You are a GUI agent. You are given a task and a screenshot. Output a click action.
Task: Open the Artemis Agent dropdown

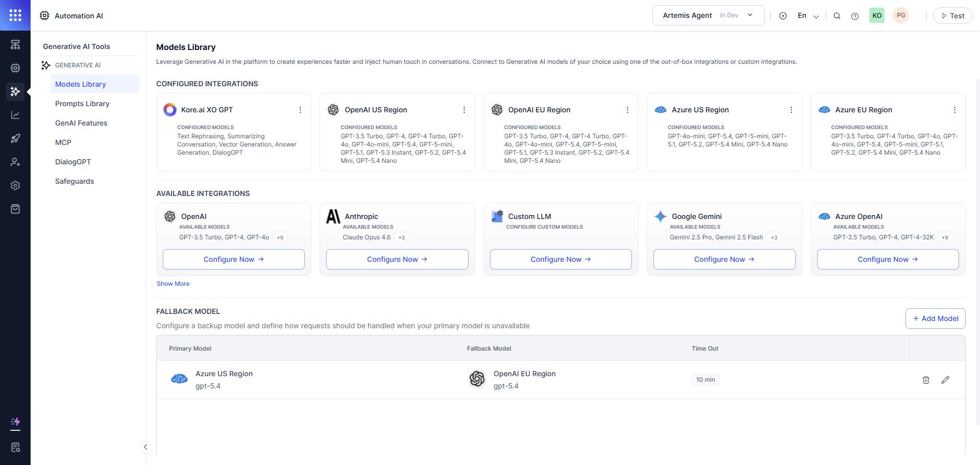pyautogui.click(x=708, y=15)
